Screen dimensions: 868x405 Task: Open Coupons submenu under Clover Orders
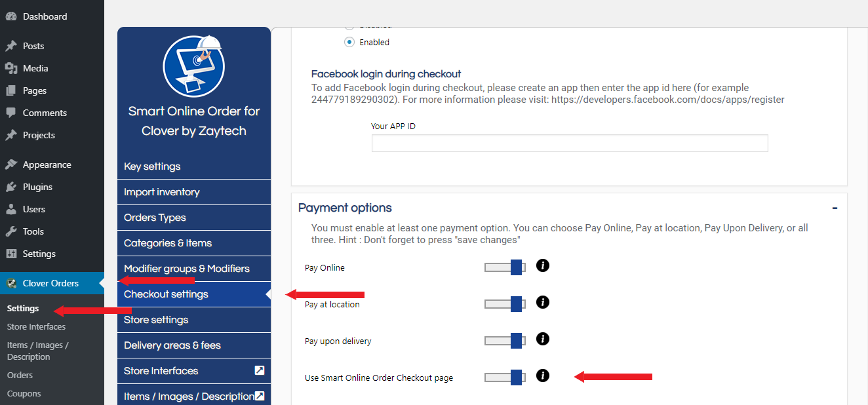[24, 393]
